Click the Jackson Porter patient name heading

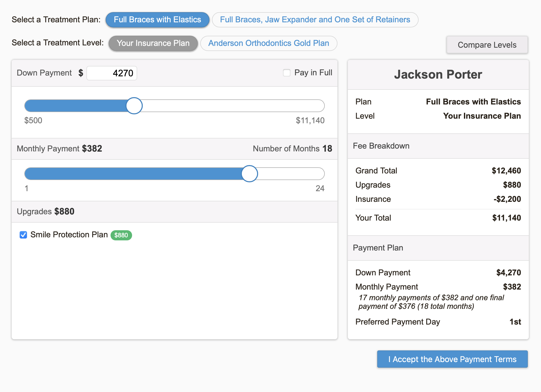coord(438,75)
